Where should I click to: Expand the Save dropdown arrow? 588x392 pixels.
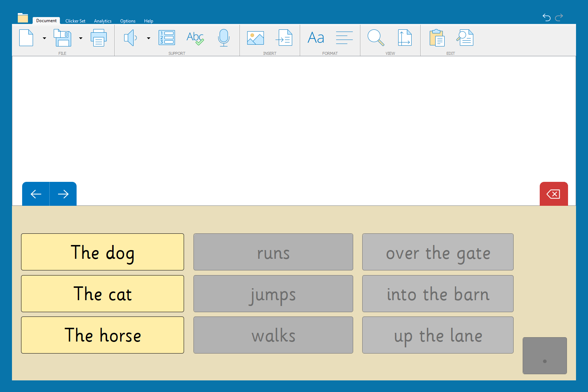pos(81,38)
